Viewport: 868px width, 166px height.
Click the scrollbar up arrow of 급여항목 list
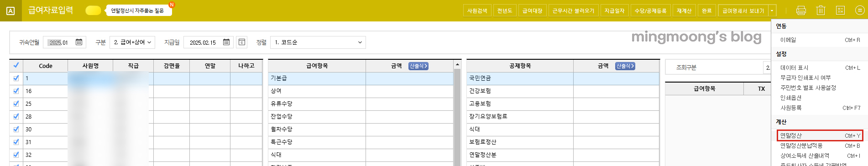(x=457, y=65)
